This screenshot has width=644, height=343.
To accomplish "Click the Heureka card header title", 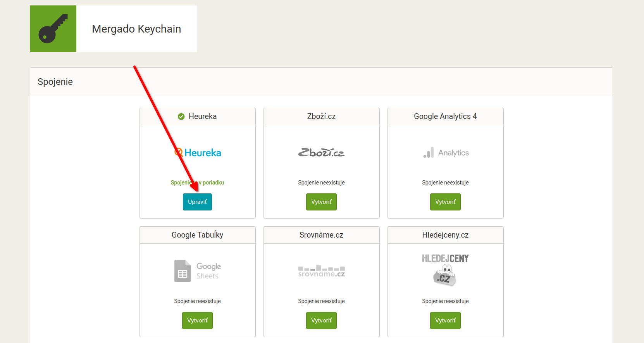I will [x=203, y=116].
